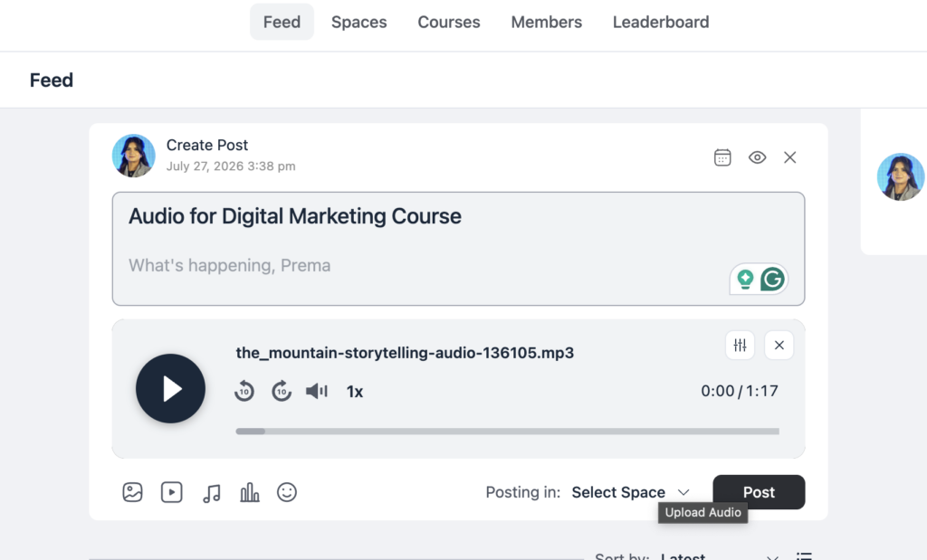Screen dimensions: 927x560
Task: Click the Create Post author avatar
Action: [134, 156]
